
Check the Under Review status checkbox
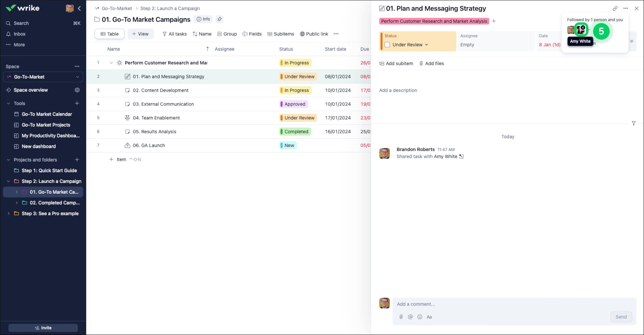click(387, 45)
